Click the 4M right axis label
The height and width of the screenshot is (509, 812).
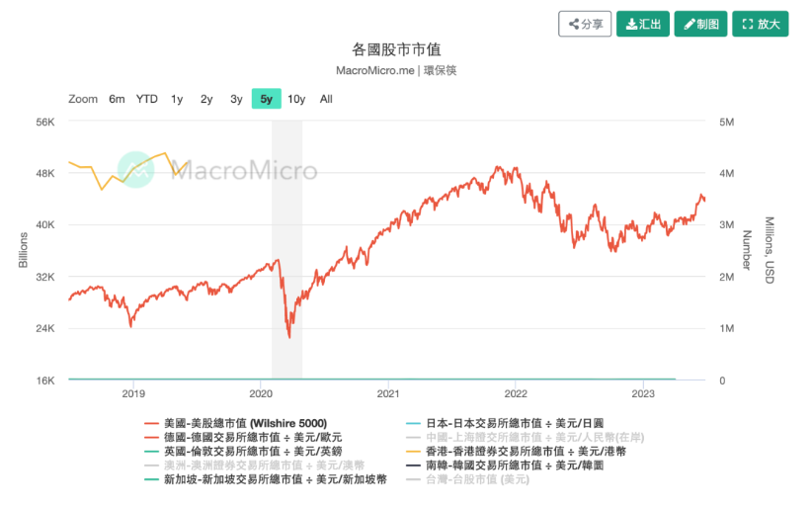[727, 173]
